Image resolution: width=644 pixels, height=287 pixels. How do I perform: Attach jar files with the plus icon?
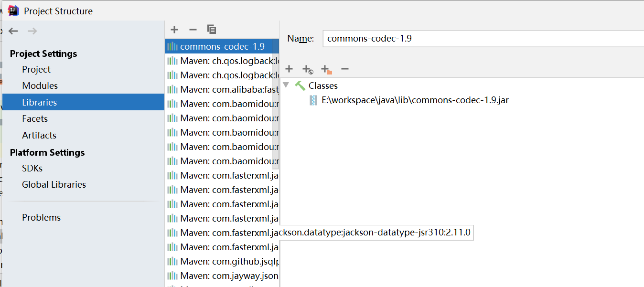(289, 69)
